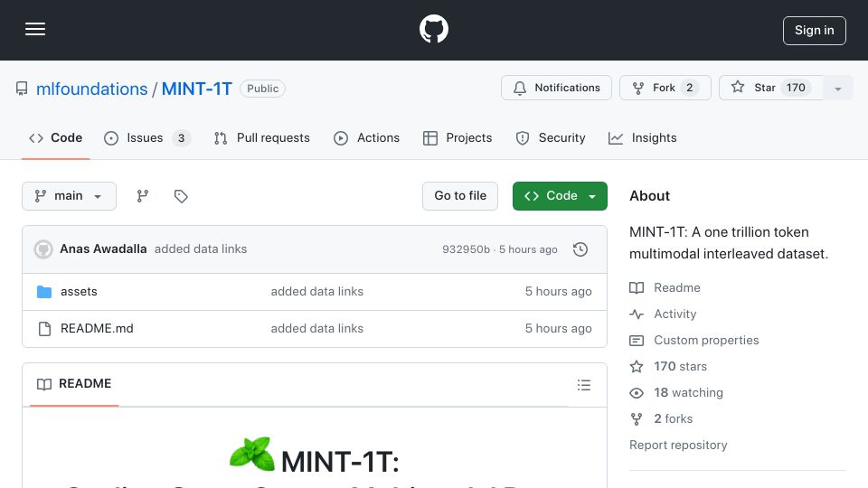Click '5 hours ago' in README.md row
868x488 pixels.
pyautogui.click(x=558, y=329)
